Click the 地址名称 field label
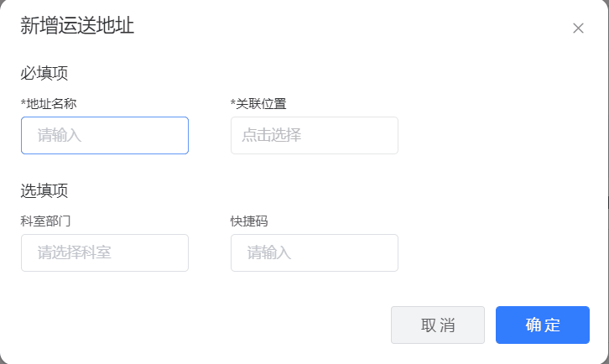 tap(57, 104)
